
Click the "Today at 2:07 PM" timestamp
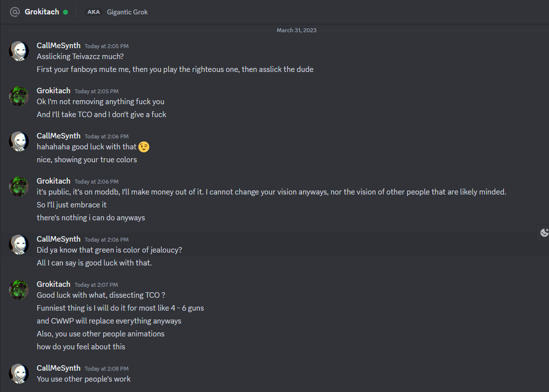96,285
